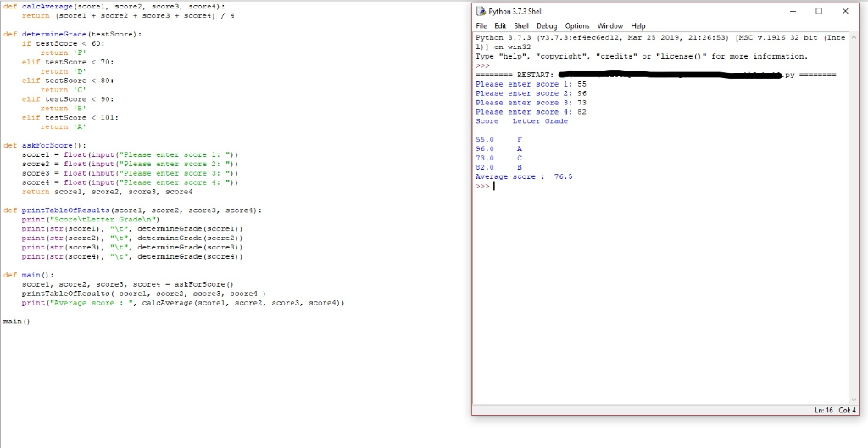The height and width of the screenshot is (448, 868).
Task: Click the return 'B' line
Action: [x=63, y=109]
